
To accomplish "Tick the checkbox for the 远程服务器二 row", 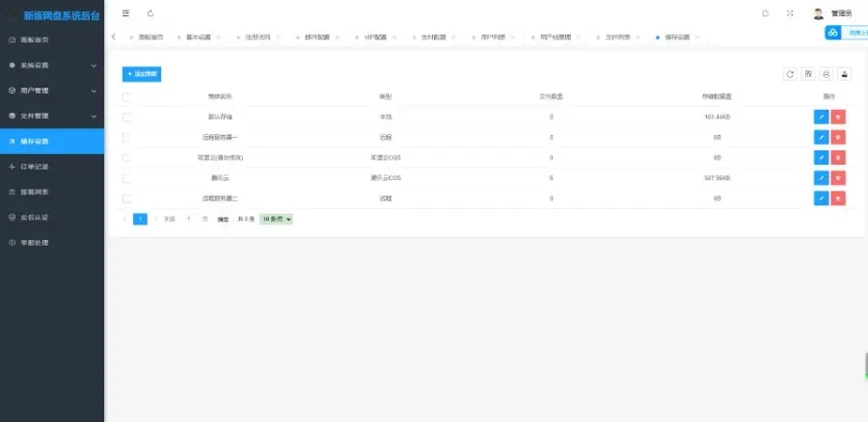I will coord(126,198).
